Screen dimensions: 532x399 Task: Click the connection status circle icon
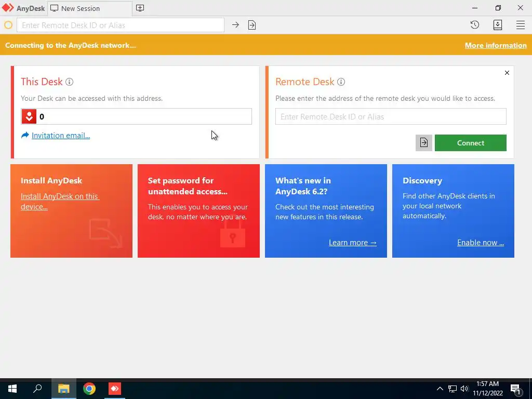point(8,25)
